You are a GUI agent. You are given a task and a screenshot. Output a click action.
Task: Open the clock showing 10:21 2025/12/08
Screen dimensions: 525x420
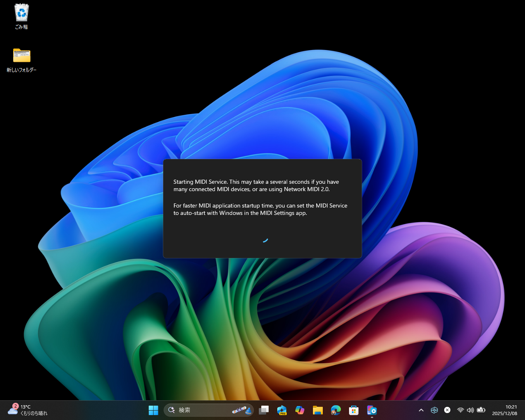click(505, 410)
